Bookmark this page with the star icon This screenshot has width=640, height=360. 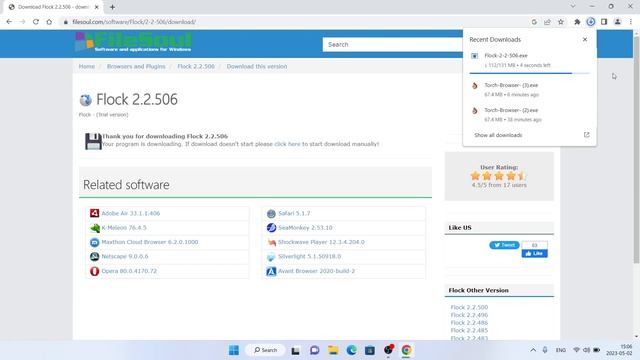561,22
